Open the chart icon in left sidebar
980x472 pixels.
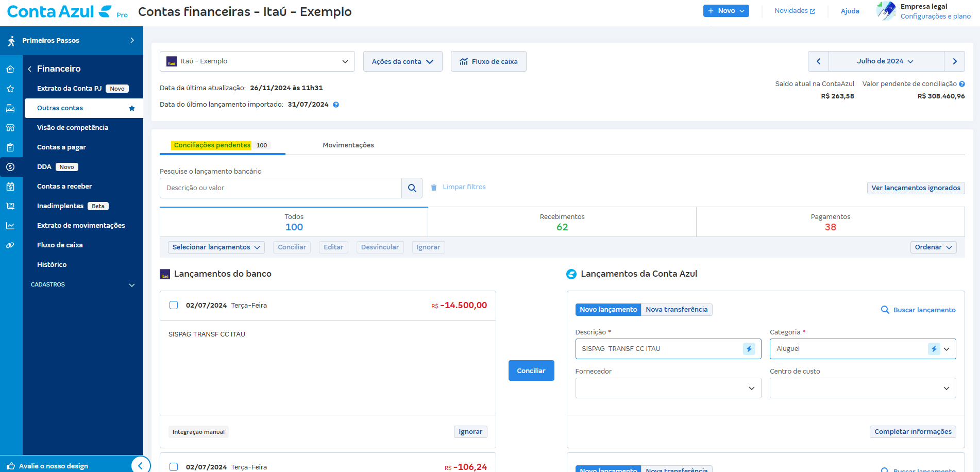point(10,226)
